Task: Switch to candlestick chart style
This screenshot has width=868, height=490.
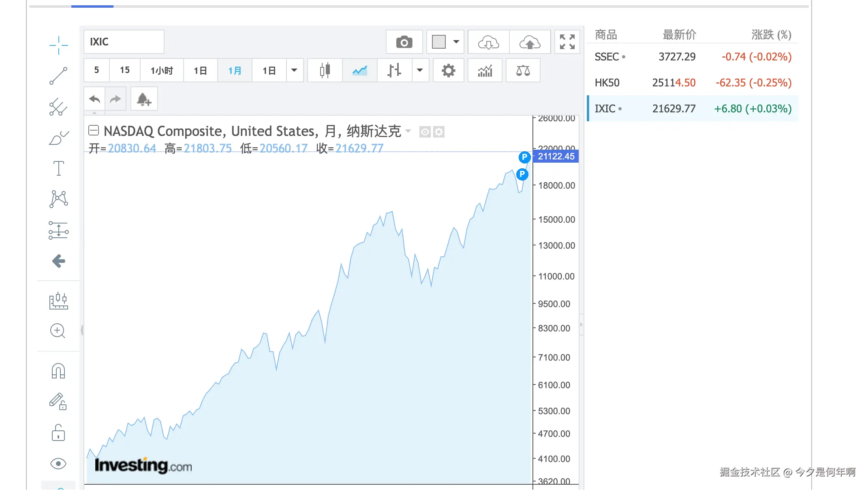Action: [x=325, y=70]
